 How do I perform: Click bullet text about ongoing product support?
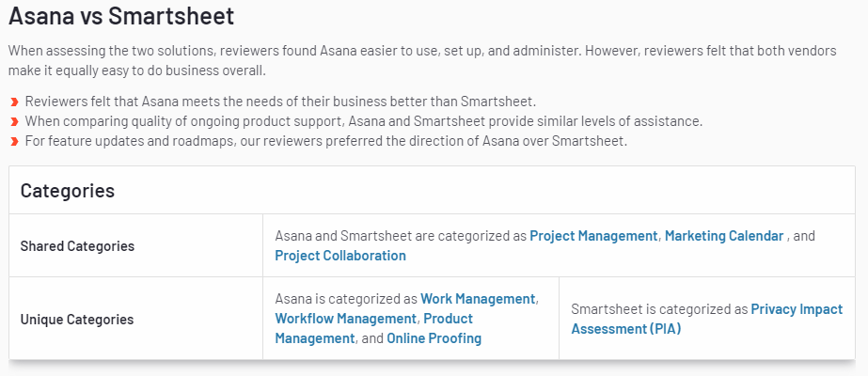(x=364, y=121)
